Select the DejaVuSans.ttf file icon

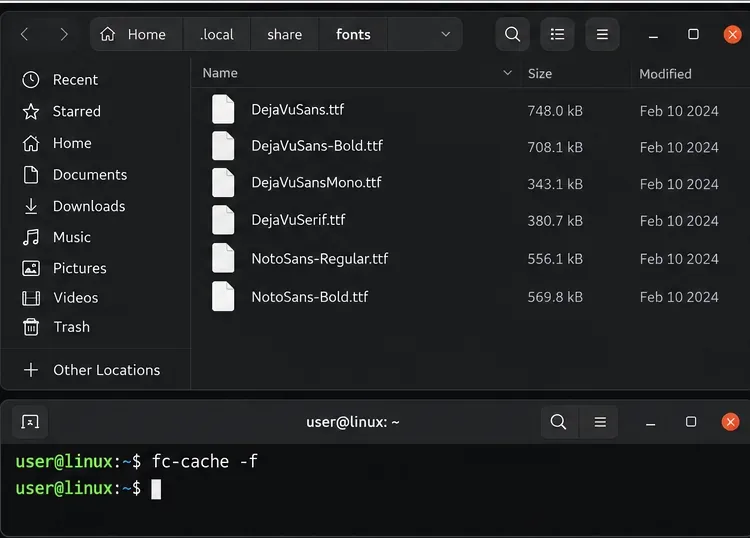click(x=223, y=110)
